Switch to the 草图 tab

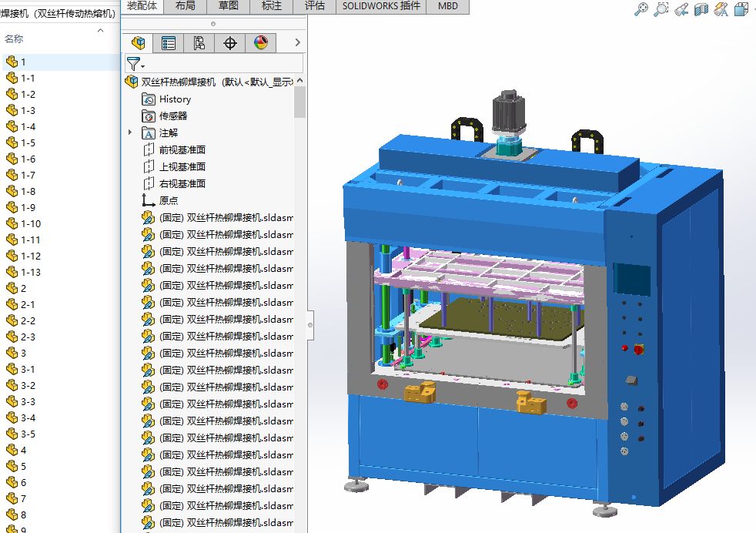coord(228,6)
